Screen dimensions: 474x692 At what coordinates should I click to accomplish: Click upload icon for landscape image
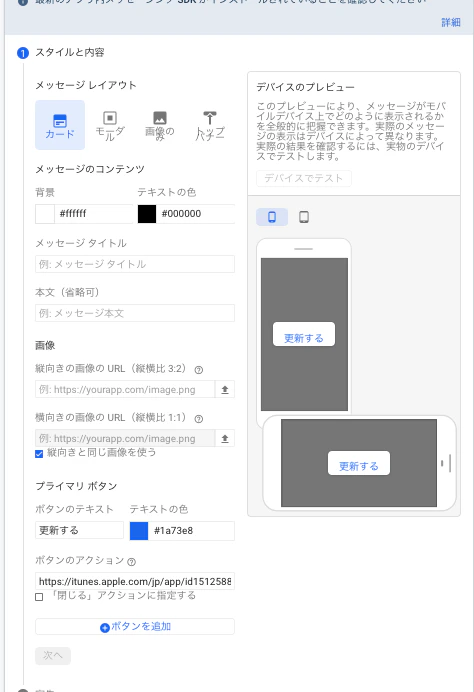click(225, 438)
